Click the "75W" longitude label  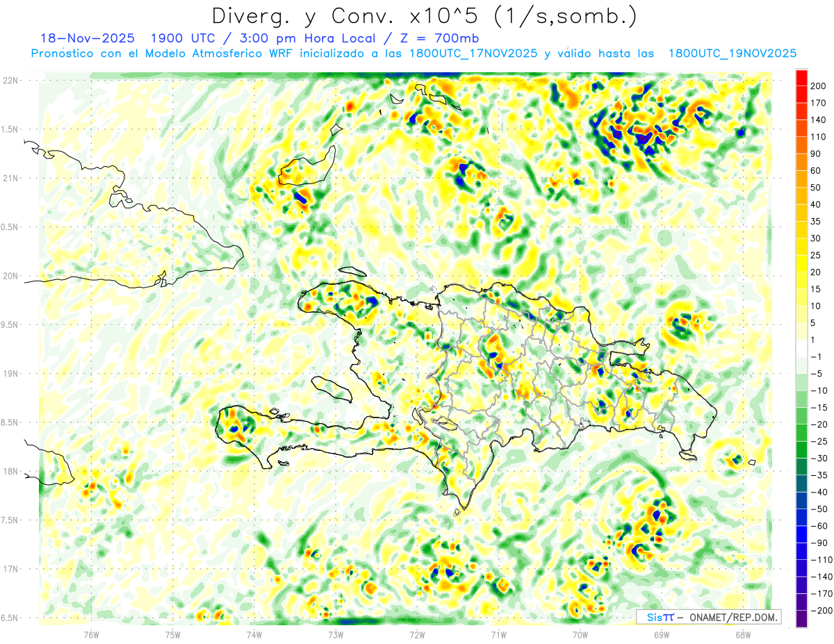point(173,634)
